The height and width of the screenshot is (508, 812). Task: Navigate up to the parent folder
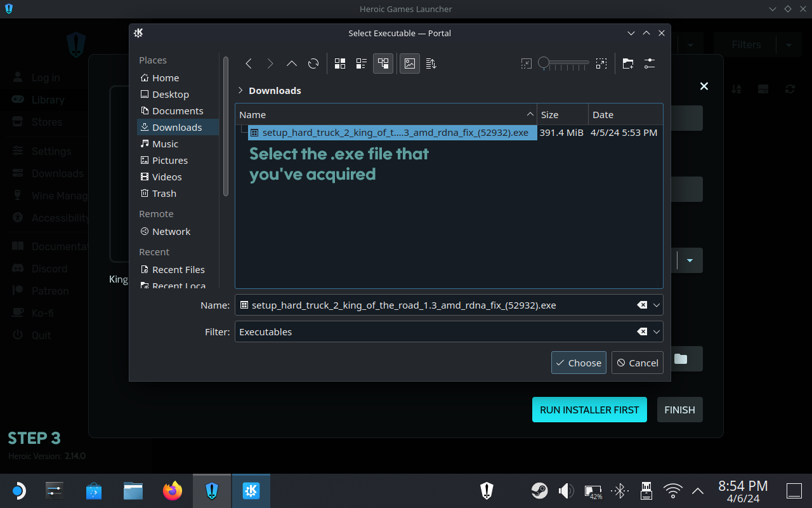click(291, 63)
